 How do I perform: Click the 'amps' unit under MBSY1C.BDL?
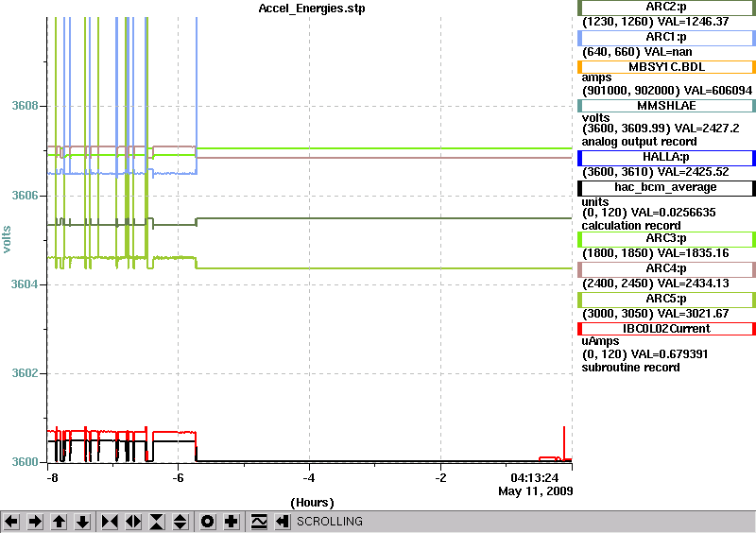pos(596,77)
